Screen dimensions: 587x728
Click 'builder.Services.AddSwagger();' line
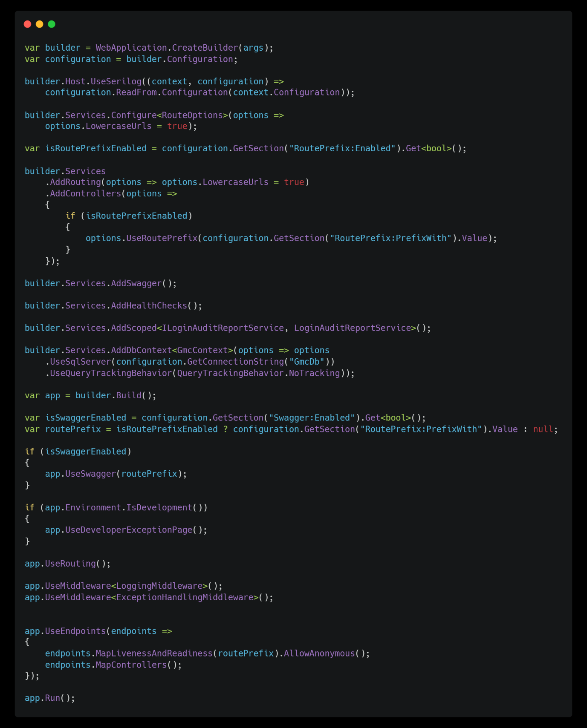click(101, 283)
